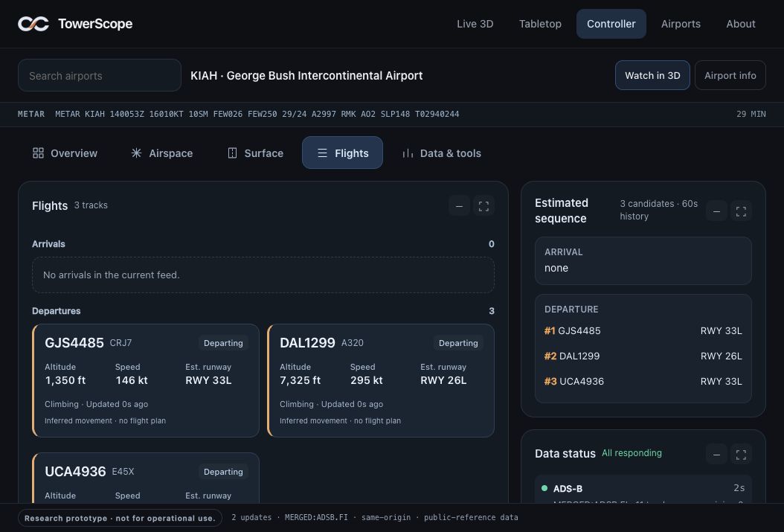Screen dimensions: 784x532
Task: Open the UCA4936 departure card
Action: 146,478
